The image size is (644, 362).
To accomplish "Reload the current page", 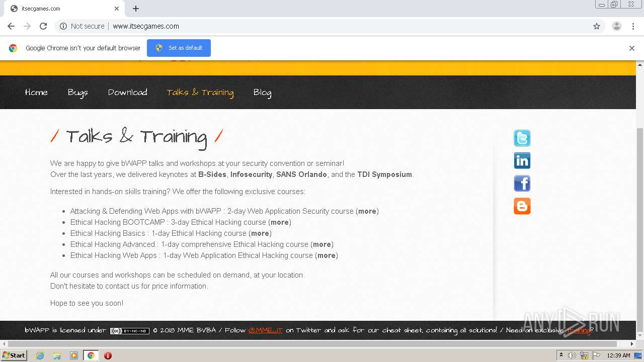I will pyautogui.click(x=43, y=26).
